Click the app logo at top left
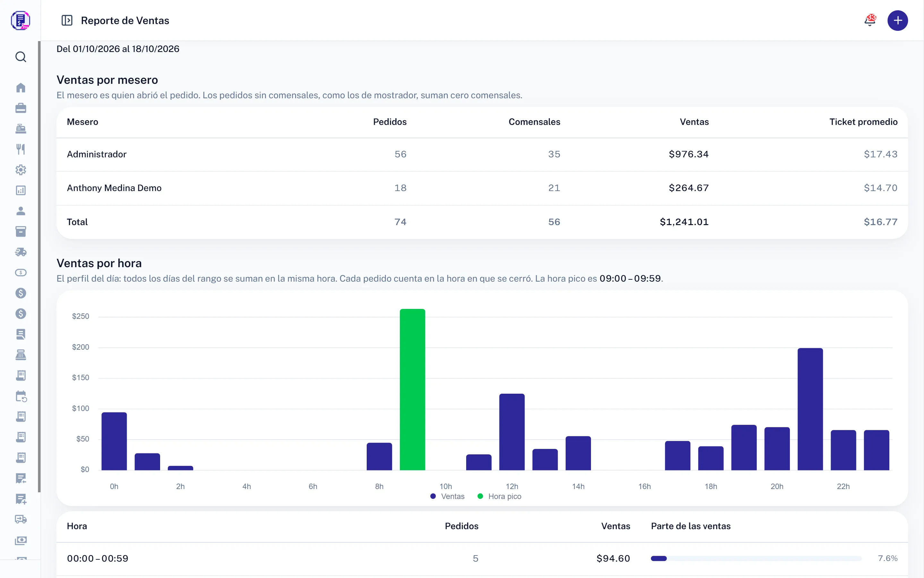This screenshot has width=924, height=578. [x=21, y=20]
